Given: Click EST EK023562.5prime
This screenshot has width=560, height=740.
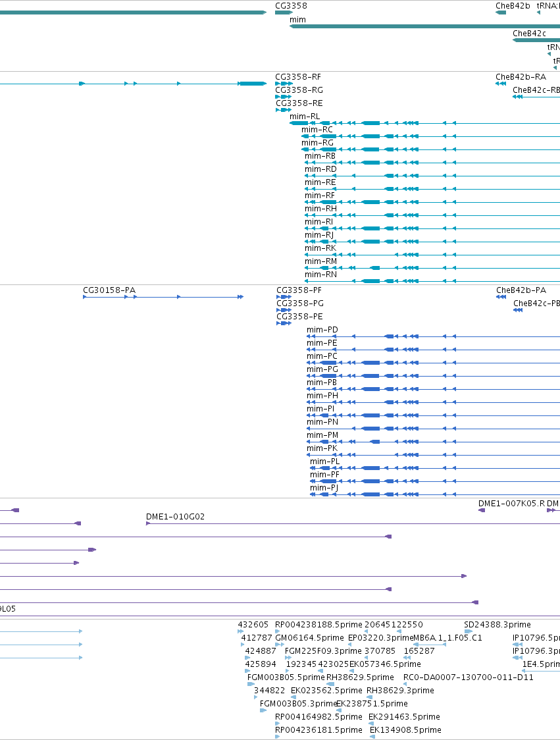Looking at the screenshot, I should (326, 691).
